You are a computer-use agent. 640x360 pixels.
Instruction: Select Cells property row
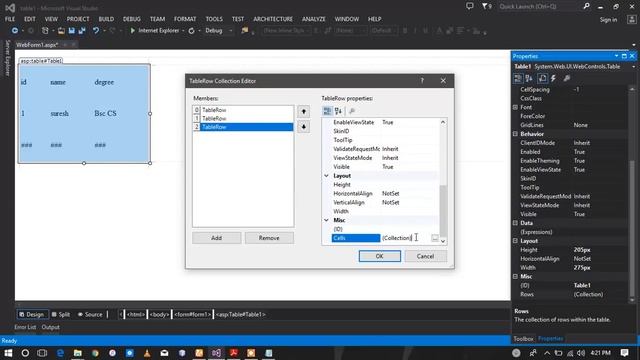385,238
